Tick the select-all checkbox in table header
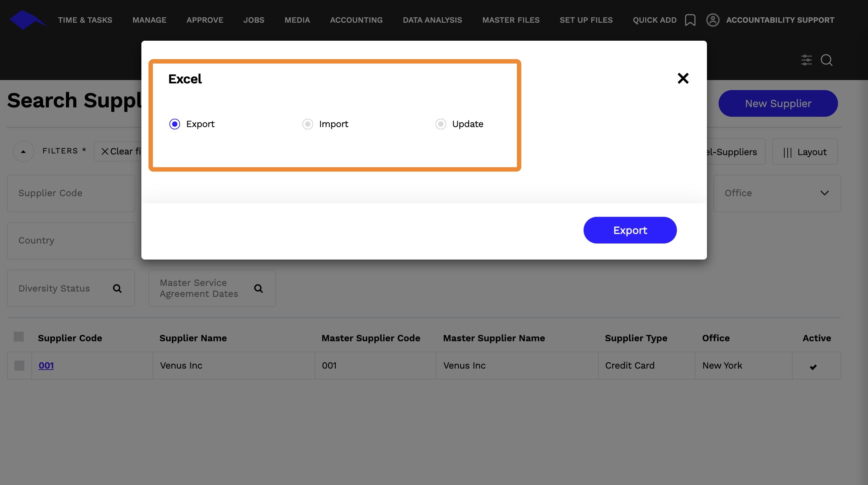Image resolution: width=868 pixels, height=485 pixels. [x=19, y=337]
